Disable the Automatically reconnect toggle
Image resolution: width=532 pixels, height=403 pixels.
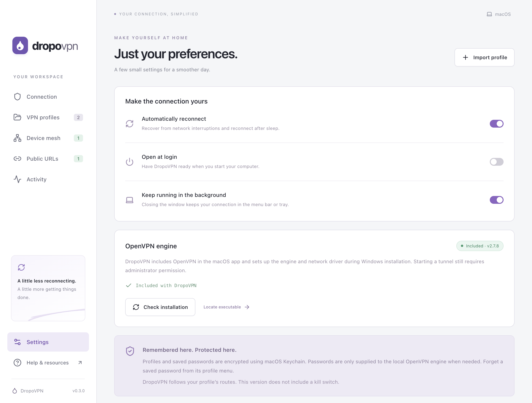(x=497, y=124)
